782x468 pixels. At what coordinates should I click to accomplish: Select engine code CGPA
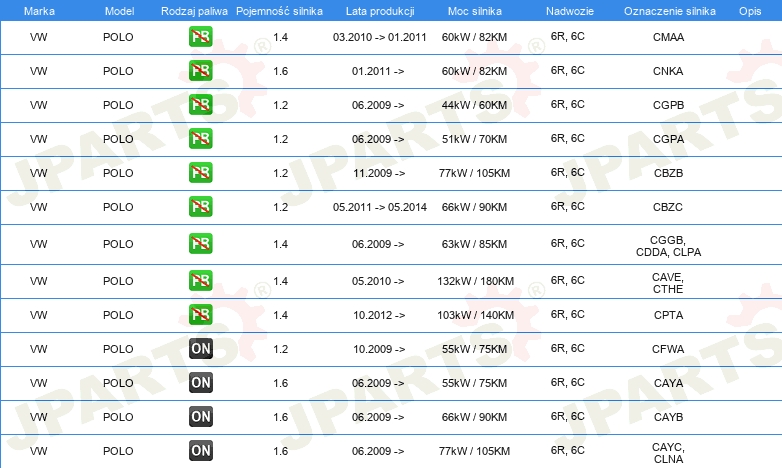pos(668,139)
